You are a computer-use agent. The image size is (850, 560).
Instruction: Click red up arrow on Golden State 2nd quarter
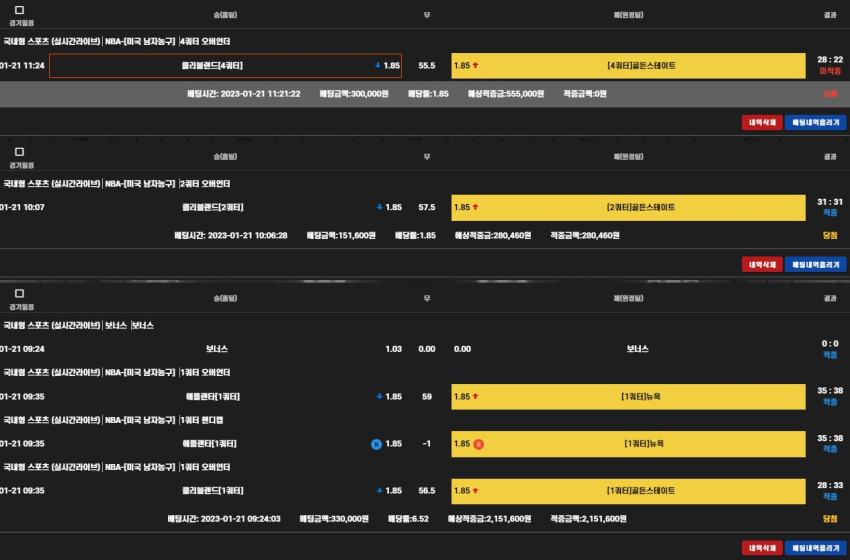pos(475,207)
